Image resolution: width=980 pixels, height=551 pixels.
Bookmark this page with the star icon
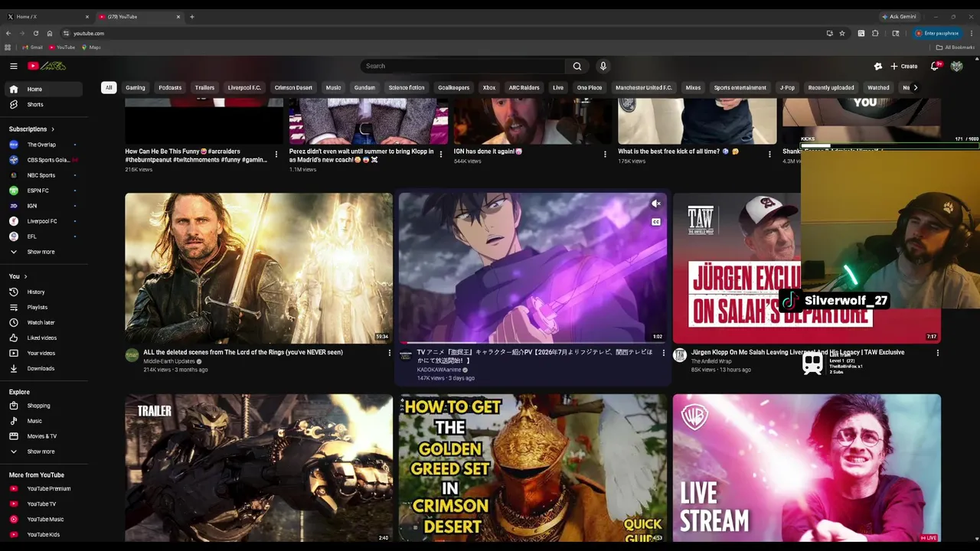tap(842, 33)
